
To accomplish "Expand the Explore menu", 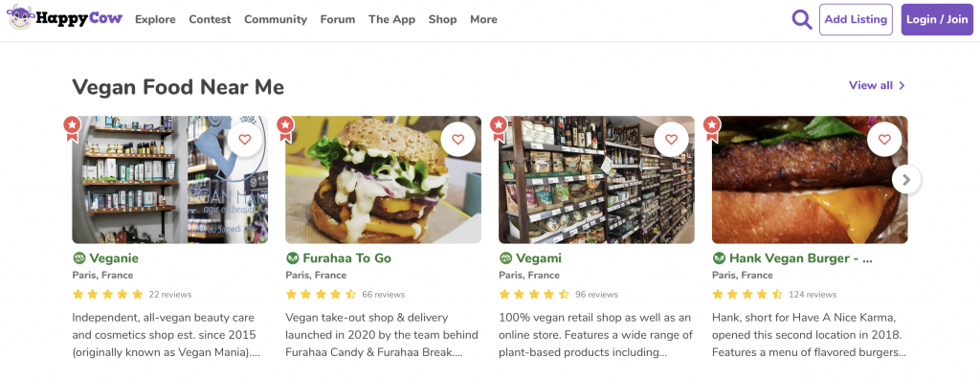I will 155,19.
